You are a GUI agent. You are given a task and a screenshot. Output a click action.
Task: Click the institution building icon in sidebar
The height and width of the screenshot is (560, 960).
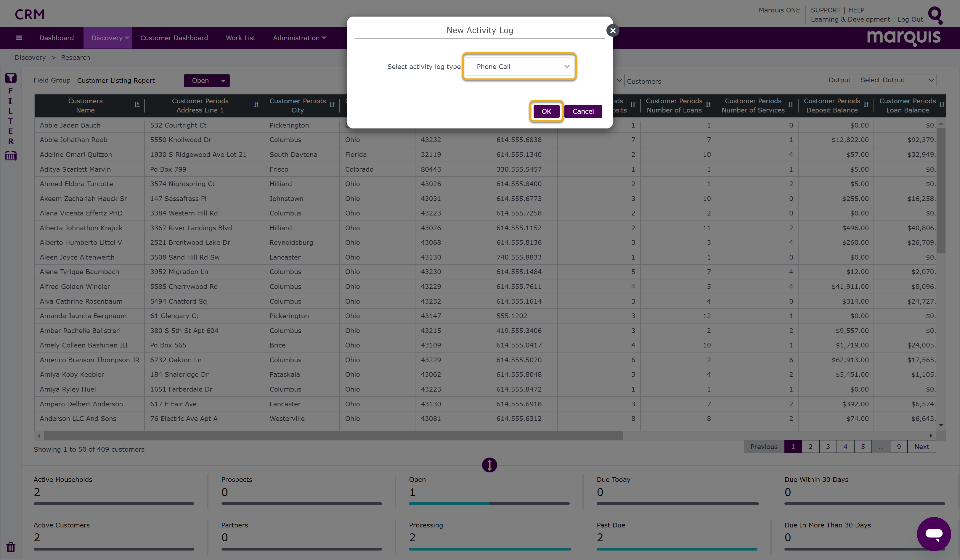10,156
